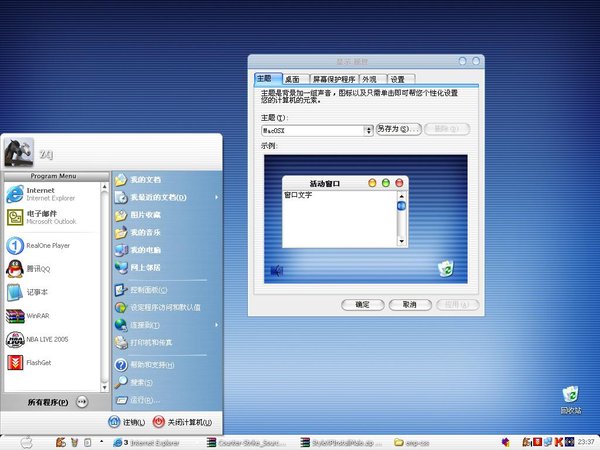The image size is (600, 450).
Task: Open Microsoft Outlook email entry
Action: 52,217
